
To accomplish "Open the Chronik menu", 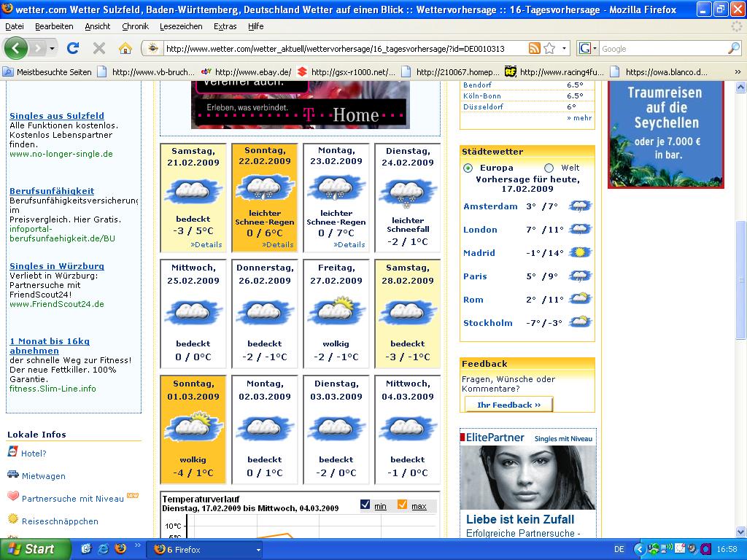I will (x=135, y=26).
